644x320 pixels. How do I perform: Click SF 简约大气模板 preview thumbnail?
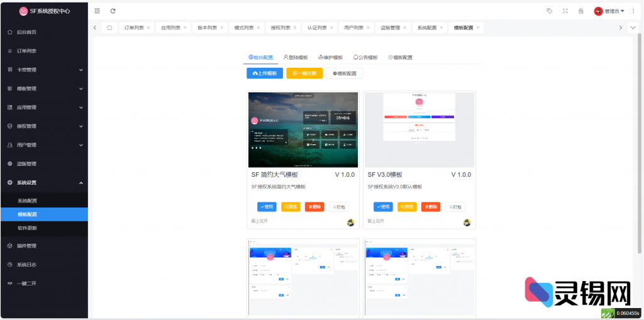[x=303, y=129]
